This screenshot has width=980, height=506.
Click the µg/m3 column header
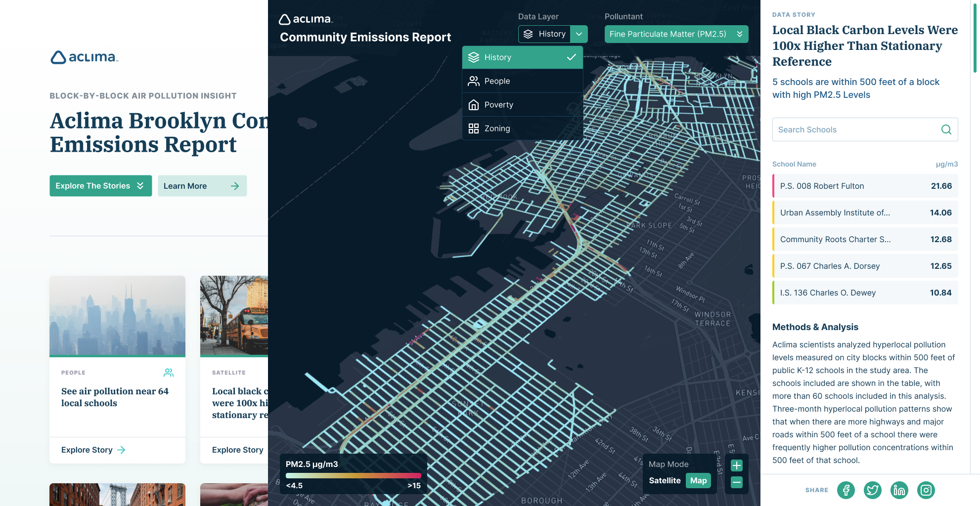(x=947, y=164)
